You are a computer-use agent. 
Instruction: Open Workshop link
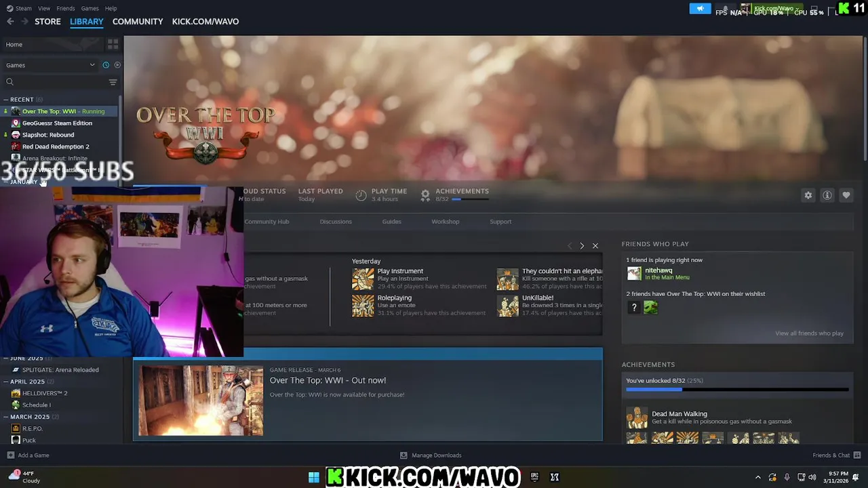446,222
